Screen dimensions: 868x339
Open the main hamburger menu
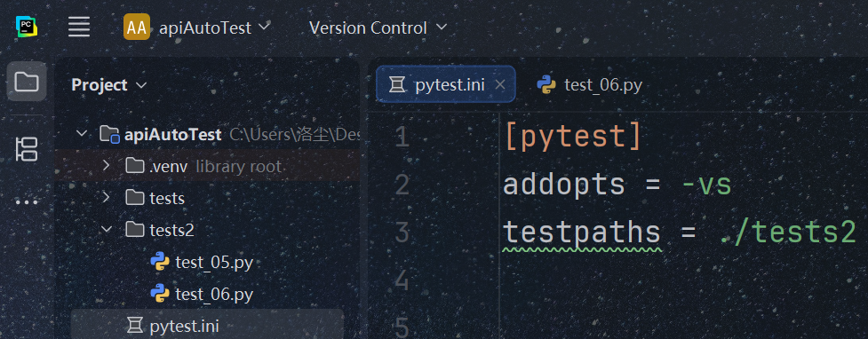[x=79, y=27]
